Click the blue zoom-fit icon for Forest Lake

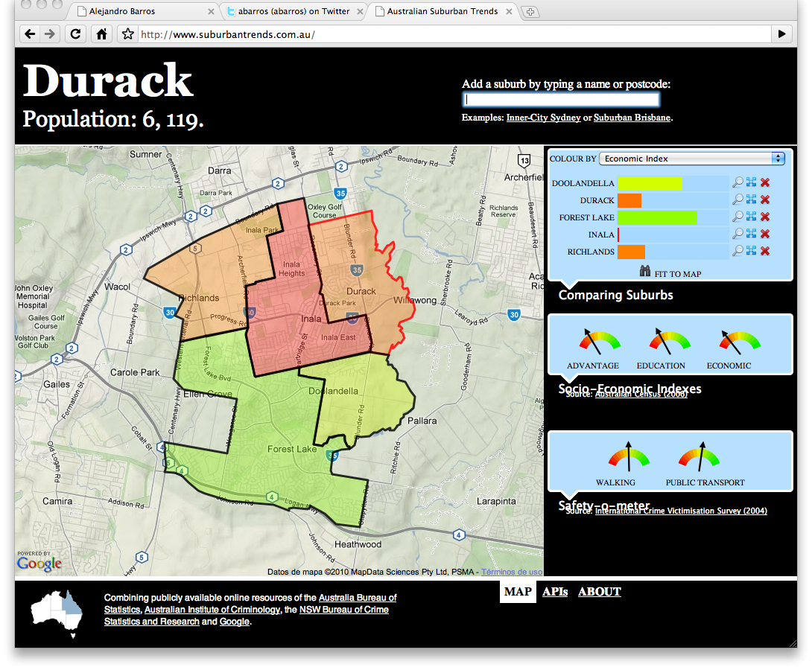click(x=752, y=217)
